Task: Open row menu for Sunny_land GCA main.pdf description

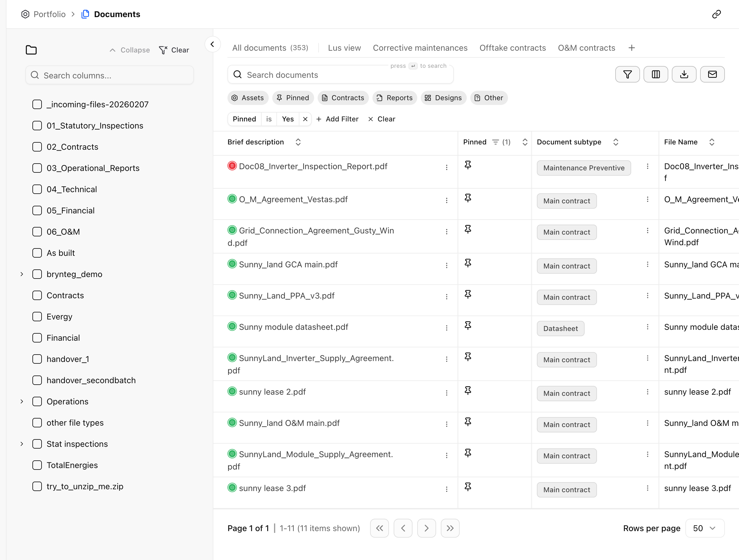Action: tap(446, 266)
